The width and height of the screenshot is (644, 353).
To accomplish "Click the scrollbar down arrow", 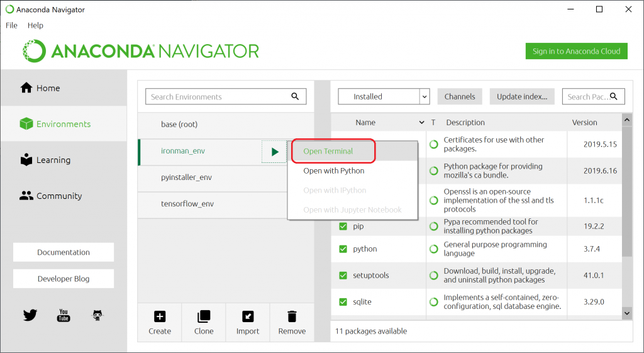I will pyautogui.click(x=627, y=313).
